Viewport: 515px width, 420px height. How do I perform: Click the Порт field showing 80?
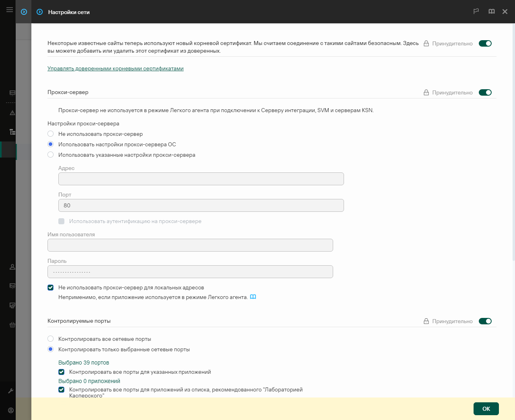tap(201, 205)
